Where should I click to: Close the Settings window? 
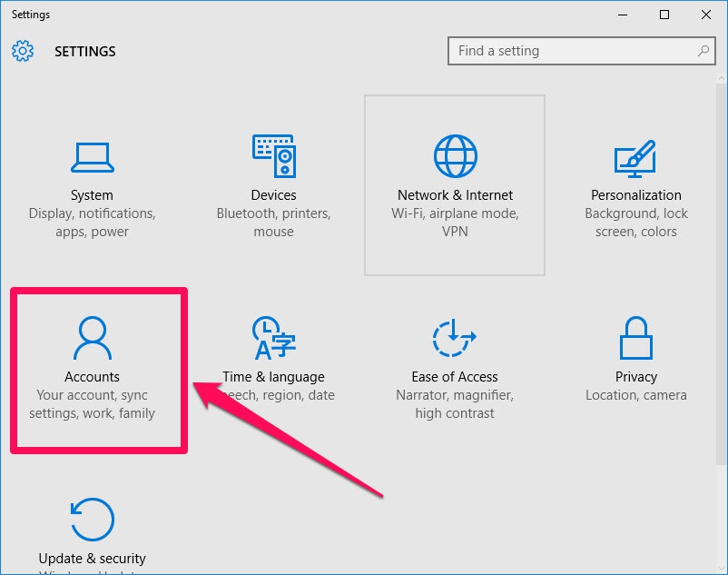click(706, 15)
